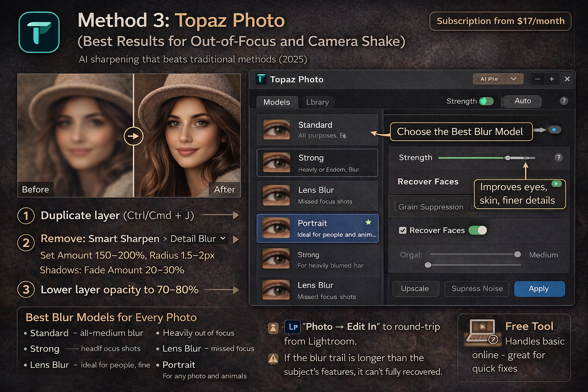
Task: Click eye thumbnail of 'Missed focus shots' first row
Action: pyautogui.click(x=276, y=195)
